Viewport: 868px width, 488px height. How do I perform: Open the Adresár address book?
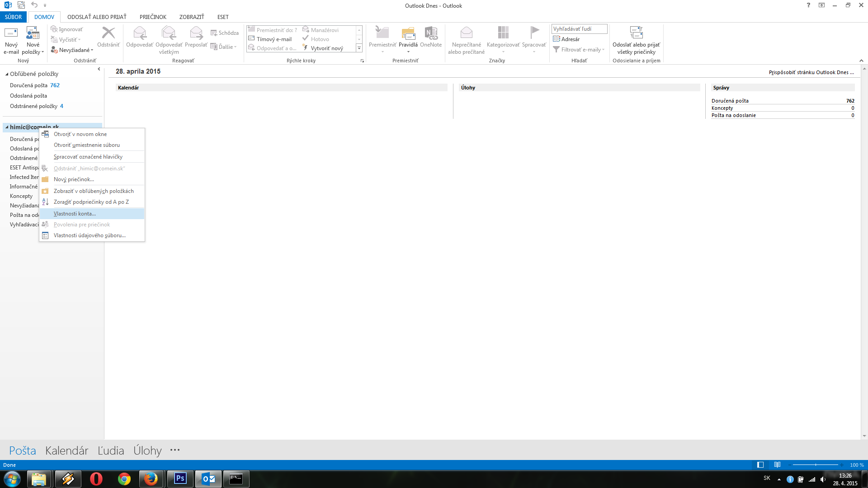point(566,39)
